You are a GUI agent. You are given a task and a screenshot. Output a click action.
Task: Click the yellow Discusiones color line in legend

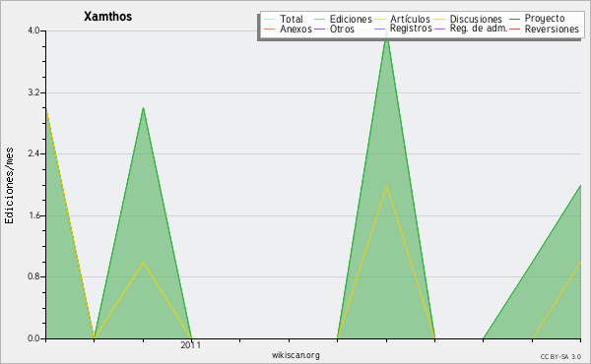pyautogui.click(x=439, y=19)
